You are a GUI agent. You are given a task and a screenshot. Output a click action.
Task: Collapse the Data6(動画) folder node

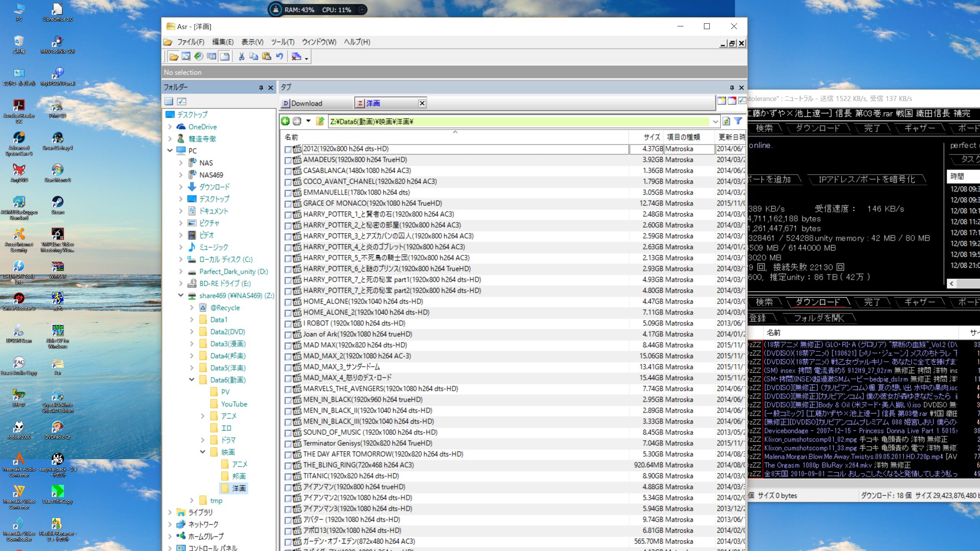click(x=192, y=380)
